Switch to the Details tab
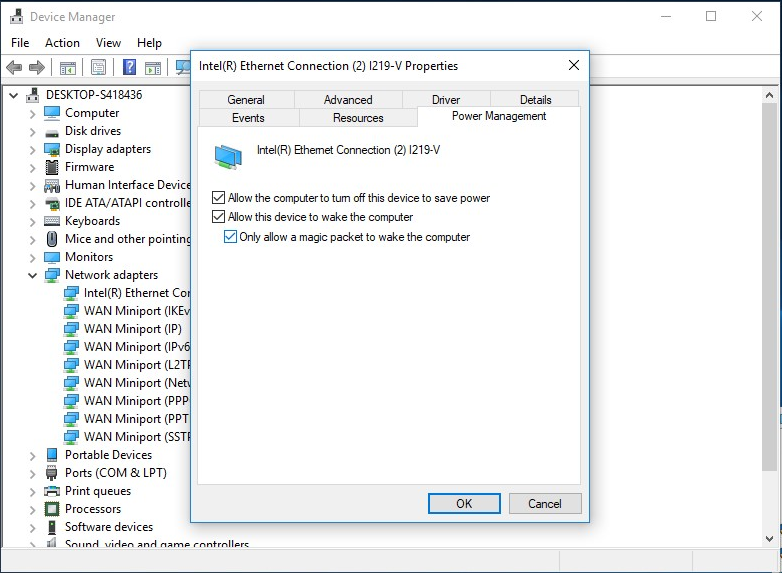Image resolution: width=782 pixels, height=573 pixels. tap(535, 100)
